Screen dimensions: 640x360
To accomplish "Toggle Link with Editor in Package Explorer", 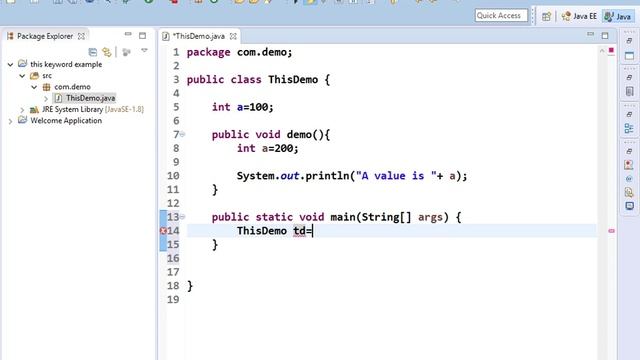I will pyautogui.click(x=107, y=52).
